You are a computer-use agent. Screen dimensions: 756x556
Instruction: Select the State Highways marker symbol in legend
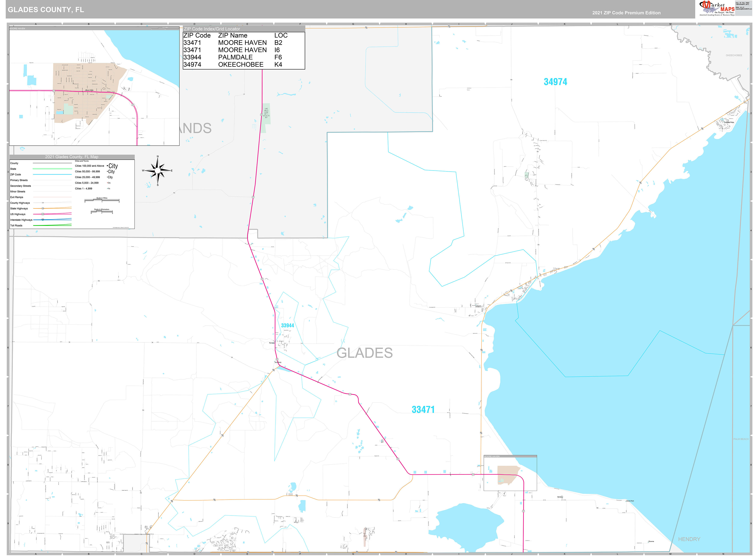tap(43, 209)
